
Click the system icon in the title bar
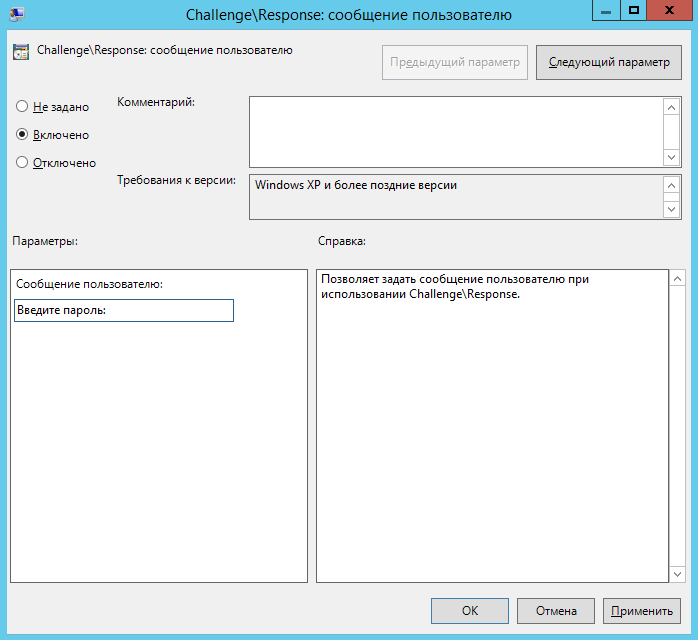pos(14,14)
